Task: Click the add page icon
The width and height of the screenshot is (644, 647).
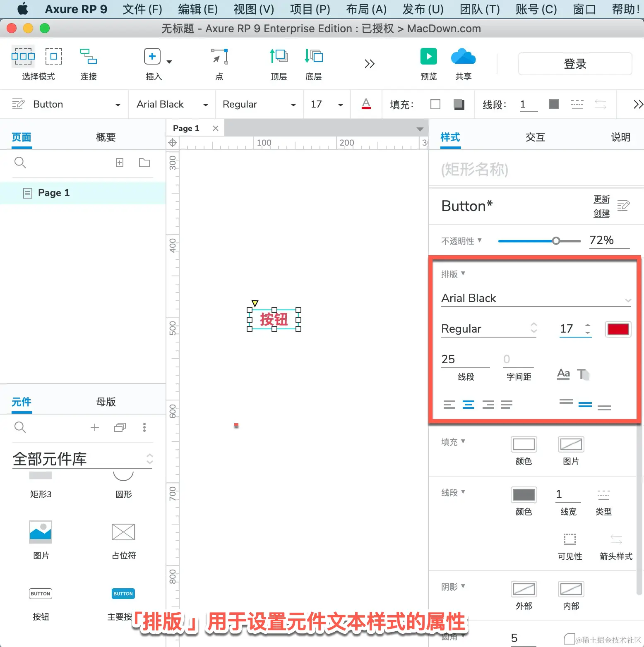Action: tap(120, 163)
